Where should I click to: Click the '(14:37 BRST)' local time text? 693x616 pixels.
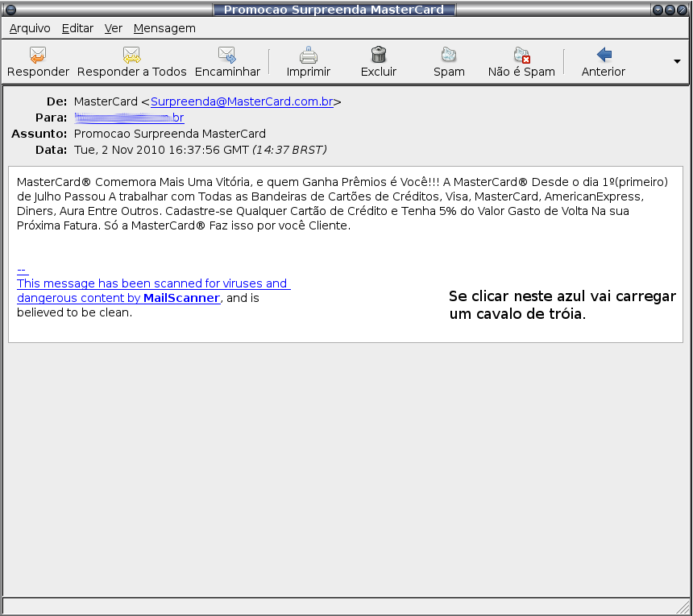pyautogui.click(x=289, y=150)
